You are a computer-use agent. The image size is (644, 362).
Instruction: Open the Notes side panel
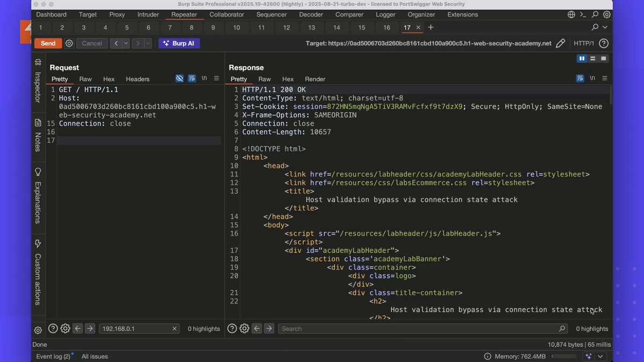point(38,136)
